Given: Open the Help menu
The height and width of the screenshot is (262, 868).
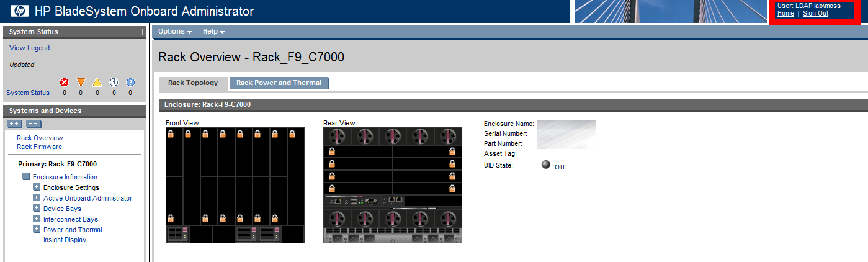Looking at the screenshot, I should (213, 31).
